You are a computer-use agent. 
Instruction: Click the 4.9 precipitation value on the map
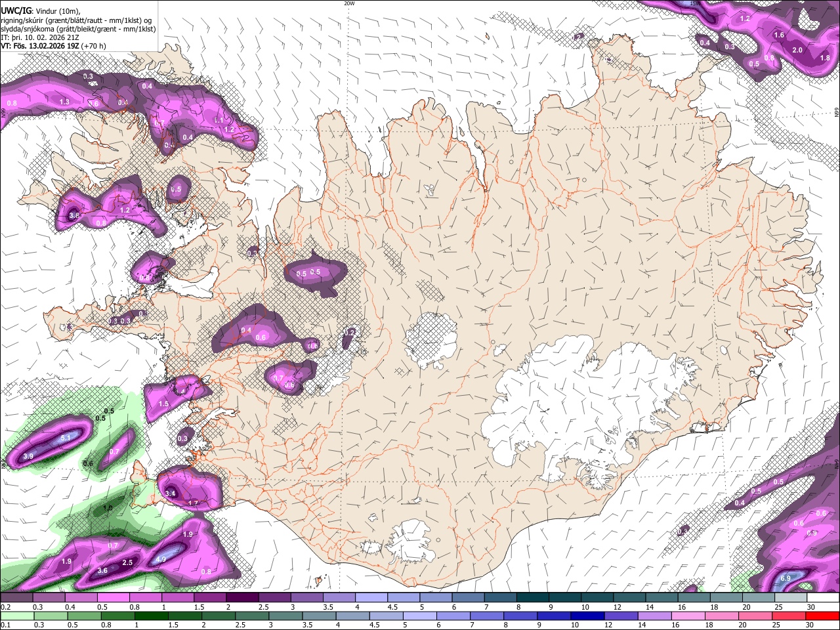click(x=161, y=560)
